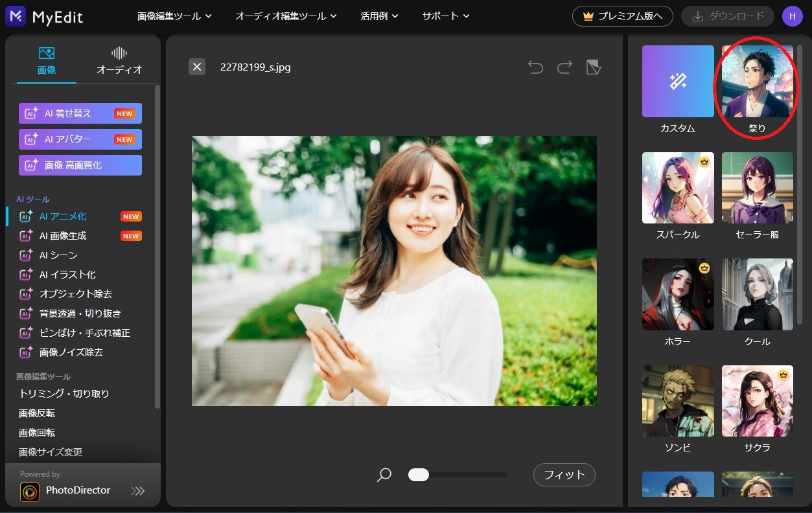Viewport: 812px width, 513px height.
Task: Select the ホラー anime style
Action: click(x=678, y=294)
